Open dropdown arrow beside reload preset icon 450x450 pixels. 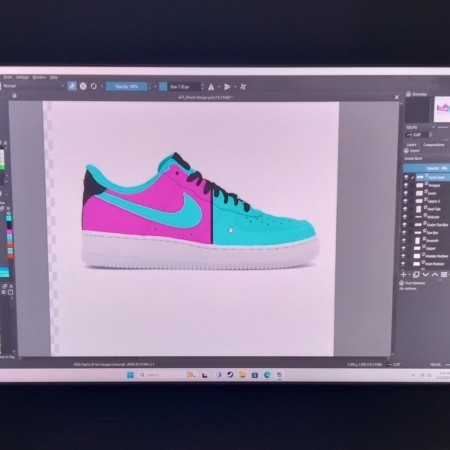[101, 86]
